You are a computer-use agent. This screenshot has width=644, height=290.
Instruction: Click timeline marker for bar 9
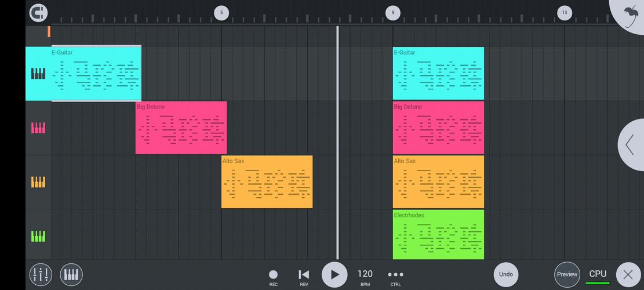point(393,12)
